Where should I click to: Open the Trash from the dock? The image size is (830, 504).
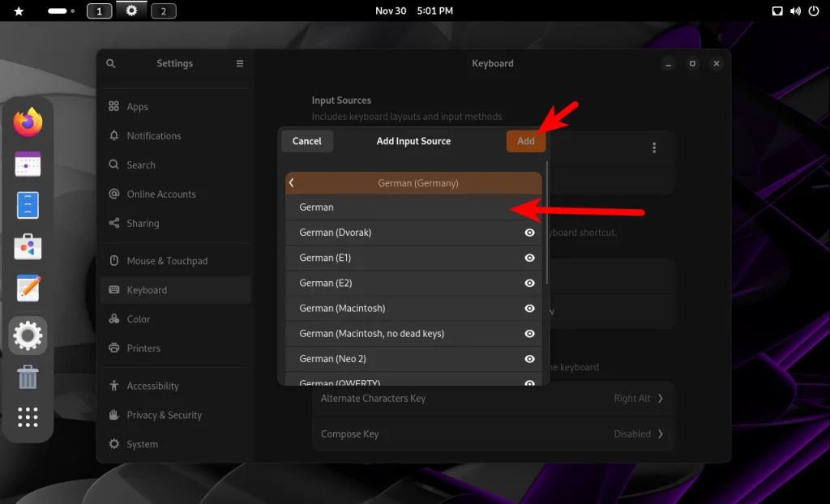click(28, 377)
